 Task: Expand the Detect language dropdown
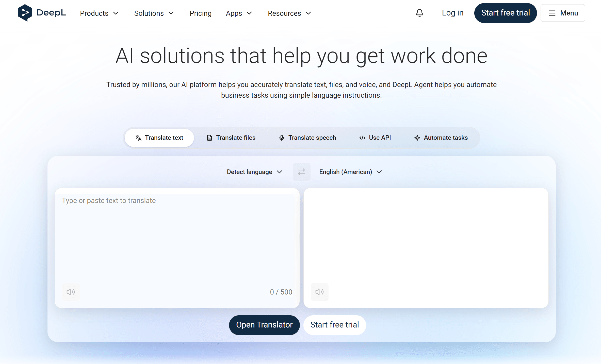[254, 172]
